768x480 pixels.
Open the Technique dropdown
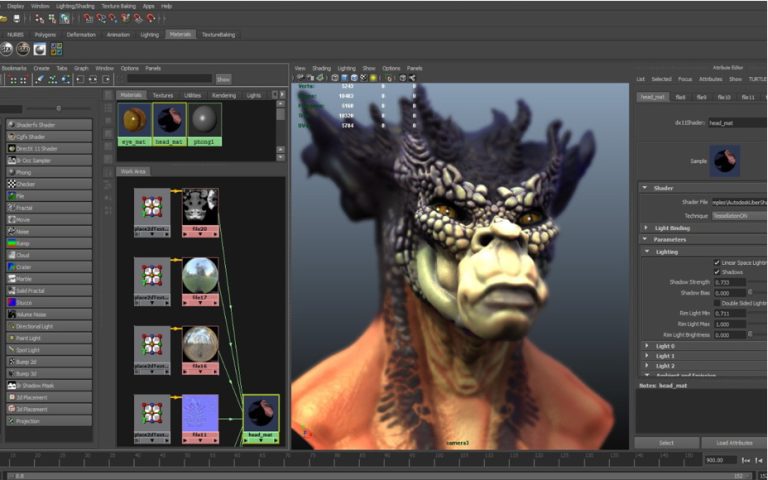pyautogui.click(x=740, y=216)
